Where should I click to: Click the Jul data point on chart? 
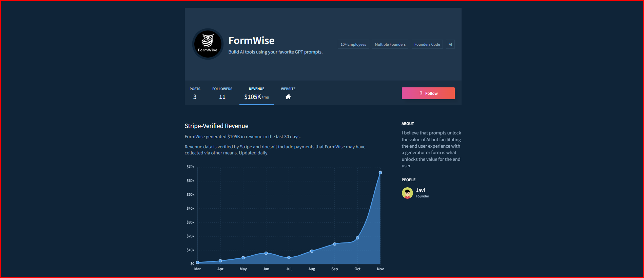click(x=289, y=258)
